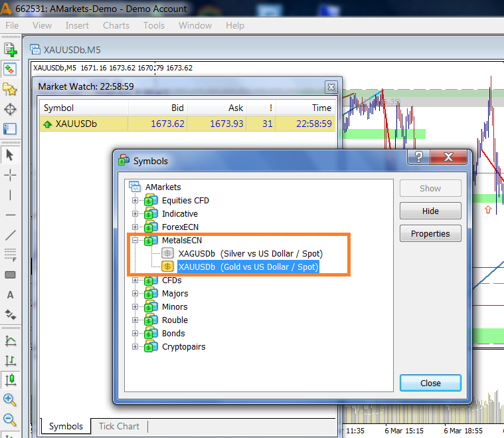
Task: Click the Properties button
Action: click(430, 233)
